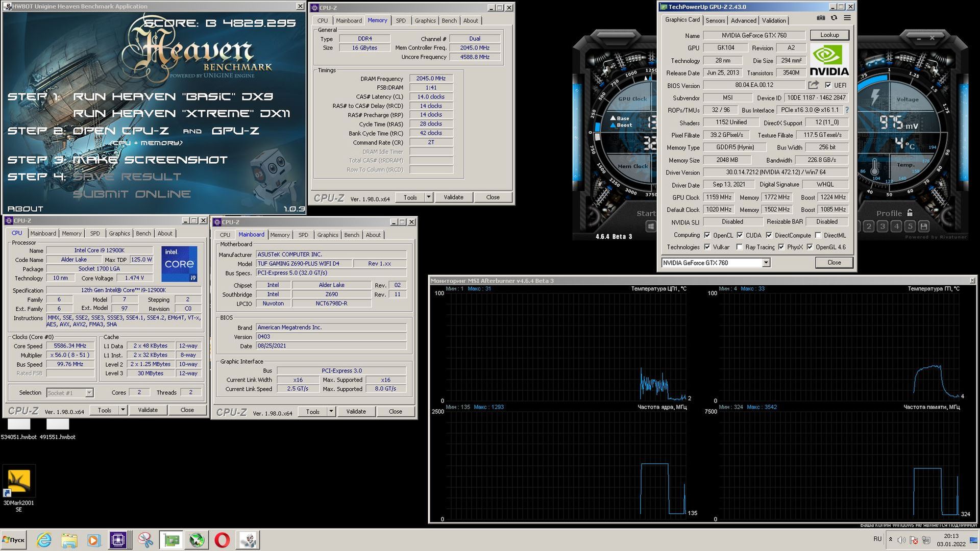Click Validate in CPU-Z CPU window
Viewport: 980px width, 551px height.
click(148, 410)
